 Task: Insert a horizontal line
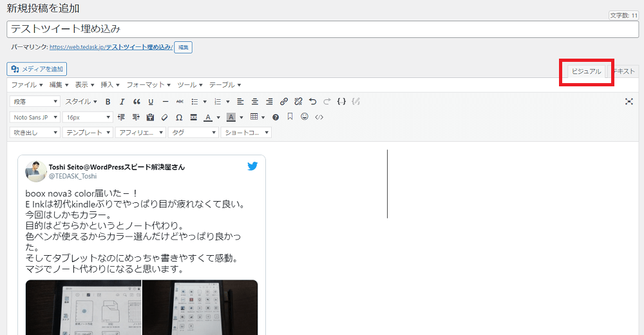tap(165, 102)
